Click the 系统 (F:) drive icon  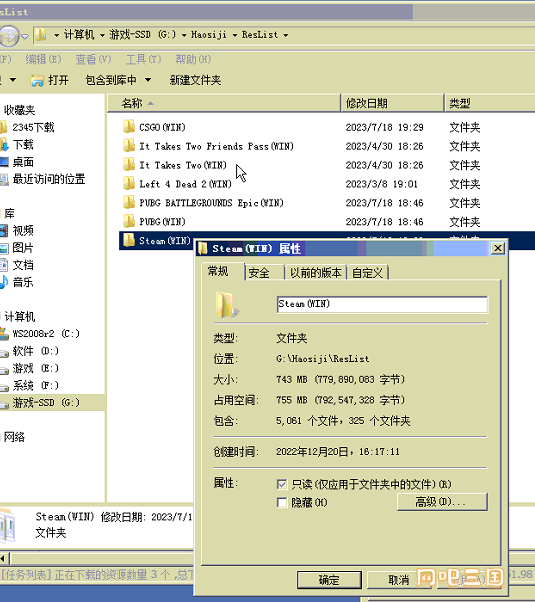point(4,386)
